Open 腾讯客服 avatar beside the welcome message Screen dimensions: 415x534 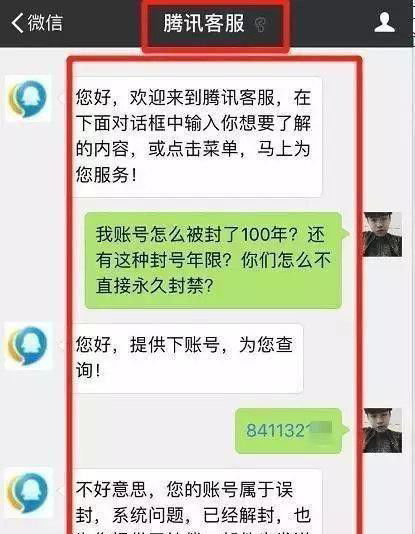[x=28, y=98]
